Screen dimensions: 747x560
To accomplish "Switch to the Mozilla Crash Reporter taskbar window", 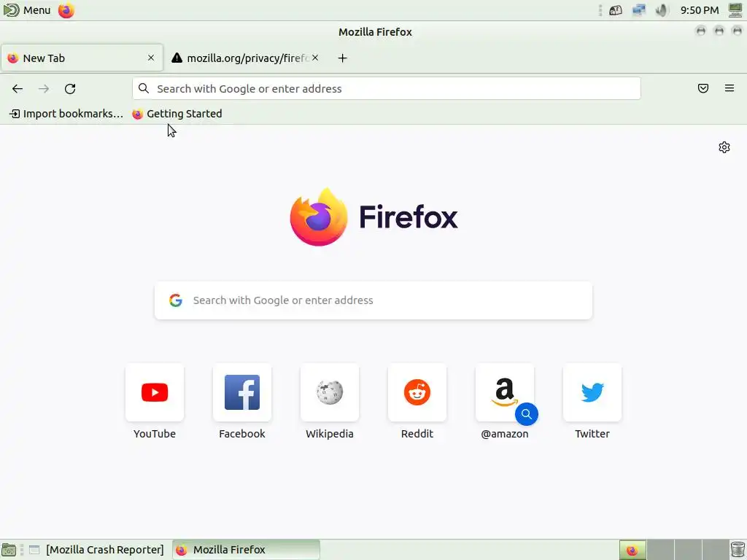I will tap(98, 550).
